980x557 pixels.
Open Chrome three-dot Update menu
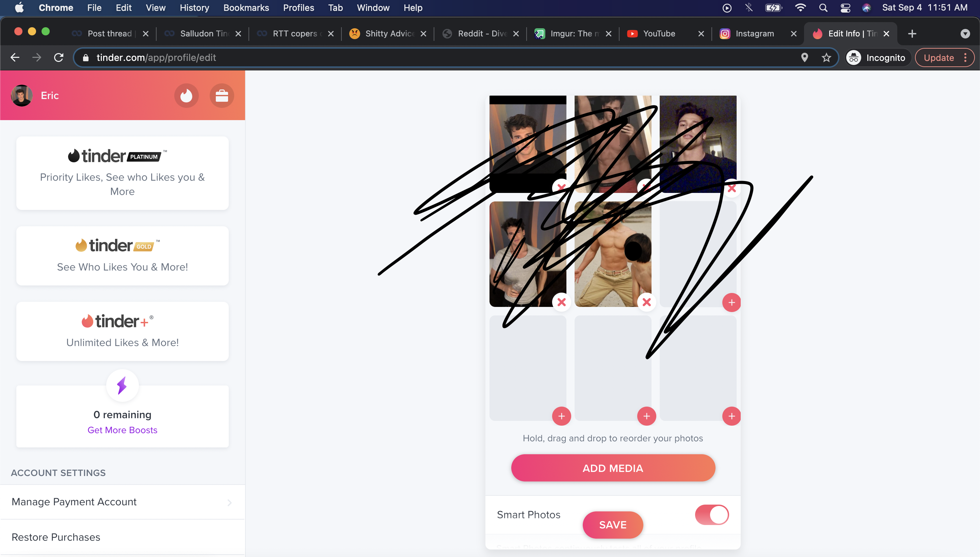pyautogui.click(x=965, y=58)
